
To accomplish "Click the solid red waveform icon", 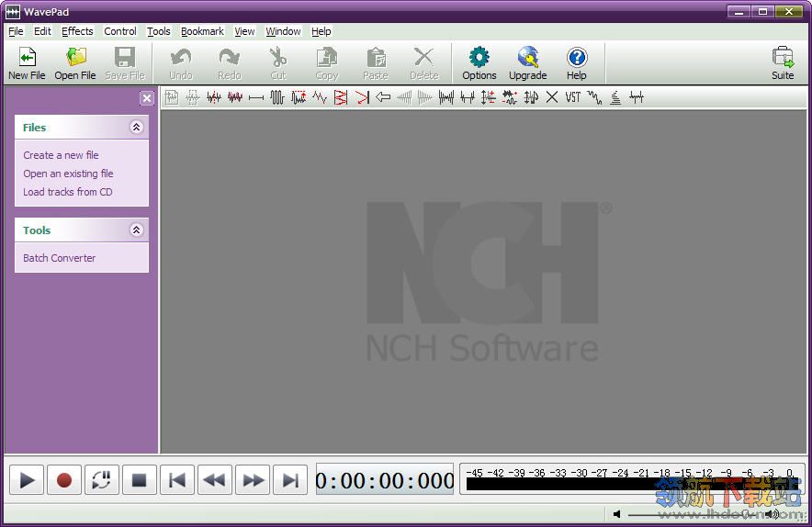I will pyautogui.click(x=234, y=97).
